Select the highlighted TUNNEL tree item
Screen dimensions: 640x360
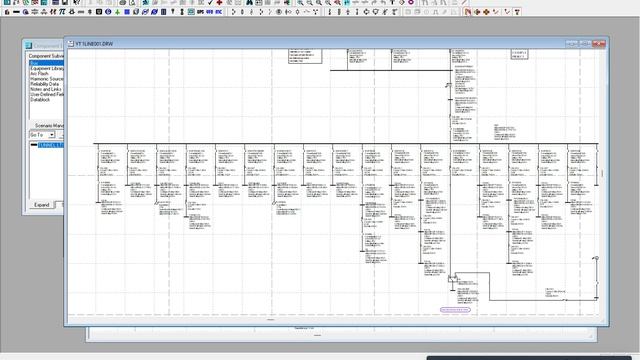(51, 145)
